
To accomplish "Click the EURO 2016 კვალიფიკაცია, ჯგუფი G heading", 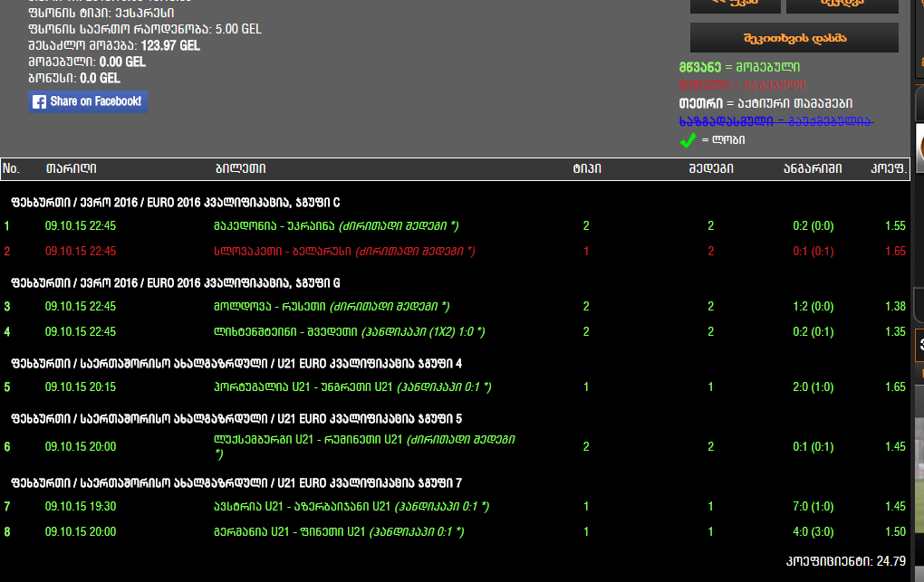I will coord(176,283).
